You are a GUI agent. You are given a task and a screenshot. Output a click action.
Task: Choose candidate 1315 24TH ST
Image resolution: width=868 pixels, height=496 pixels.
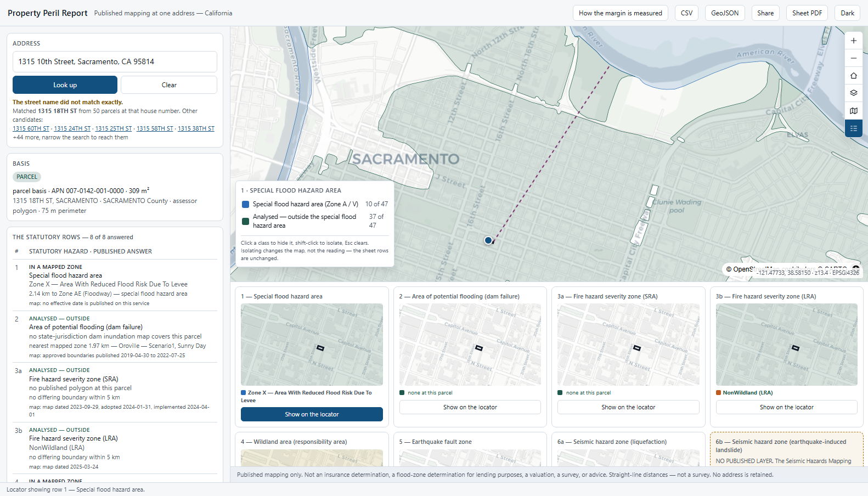click(72, 128)
